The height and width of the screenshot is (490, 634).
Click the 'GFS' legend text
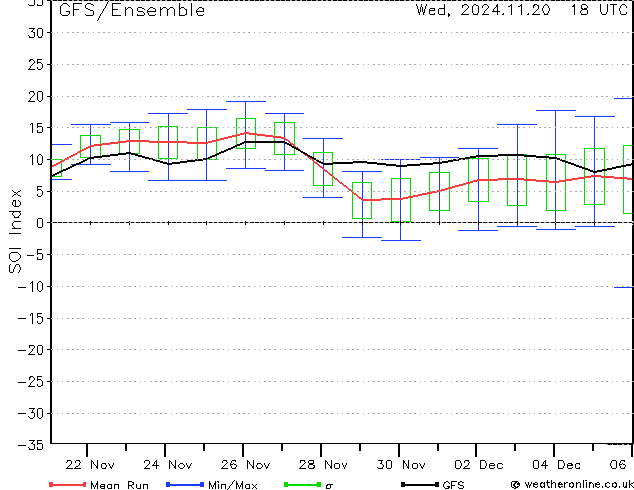click(453, 485)
